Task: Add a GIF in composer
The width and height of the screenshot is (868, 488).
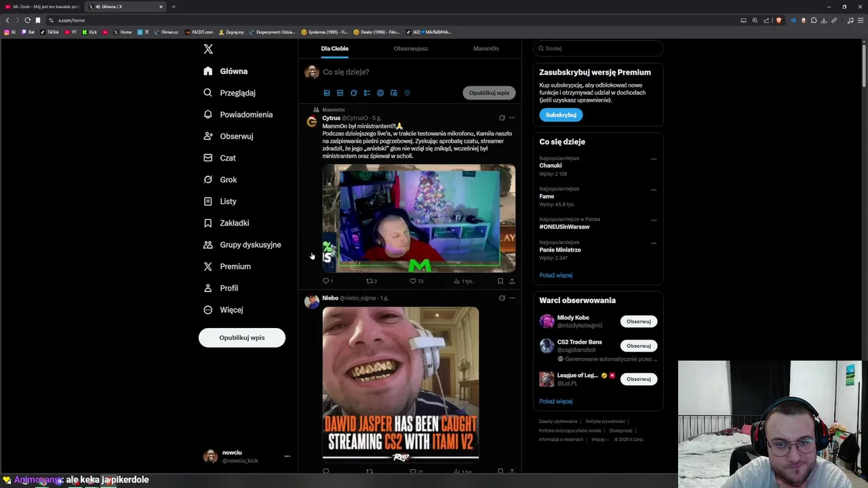Action: pos(340,93)
